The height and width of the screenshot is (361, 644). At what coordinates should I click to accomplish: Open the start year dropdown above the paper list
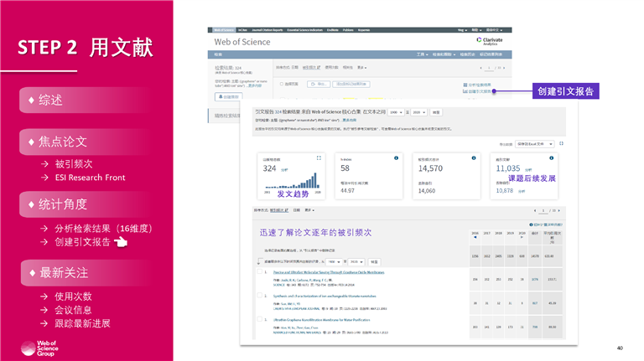(x=334, y=261)
